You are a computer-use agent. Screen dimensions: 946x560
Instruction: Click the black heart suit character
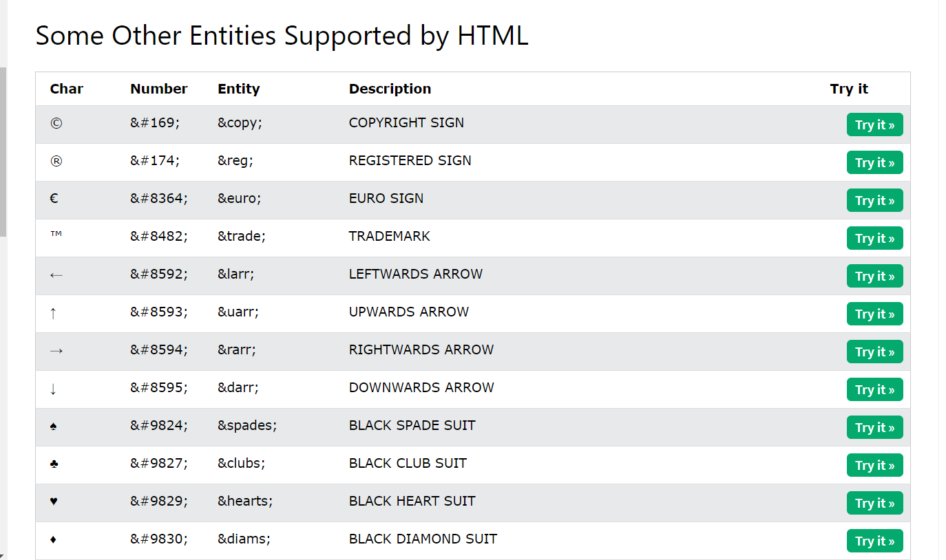click(x=54, y=502)
